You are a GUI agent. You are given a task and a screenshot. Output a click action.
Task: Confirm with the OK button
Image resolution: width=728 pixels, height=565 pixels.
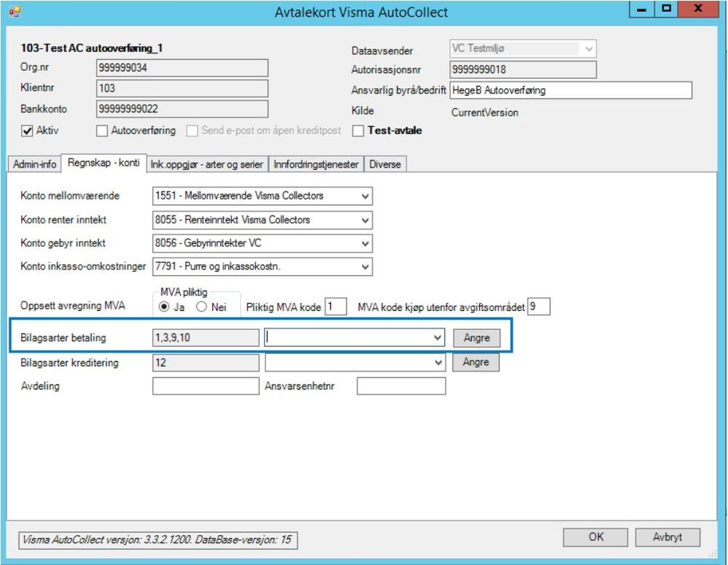tap(596, 537)
